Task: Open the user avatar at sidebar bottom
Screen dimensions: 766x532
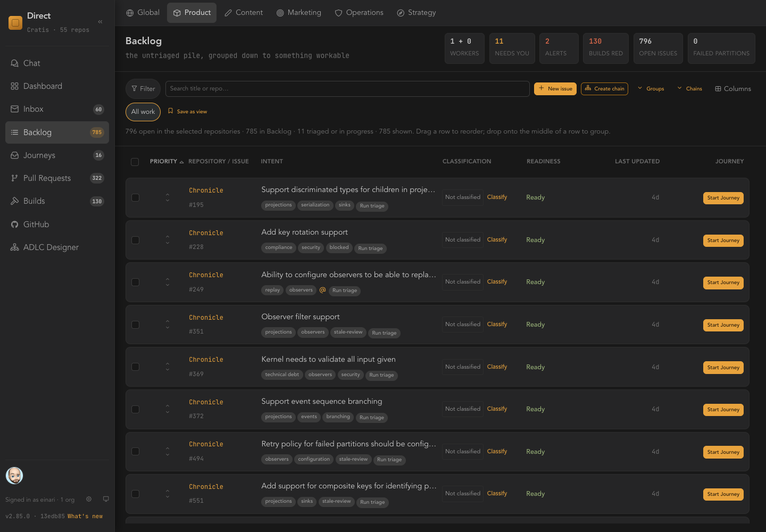Action: (14, 476)
